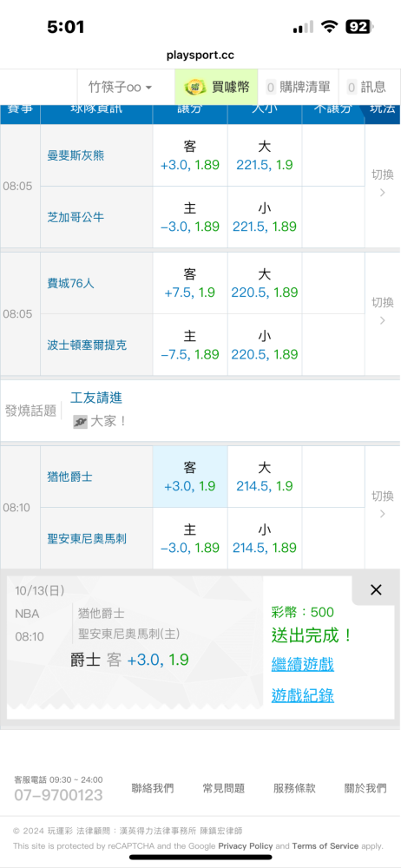The image size is (401, 868).
Task: Select 客 +3.0 spread for 曼斐斯灰熊
Action: point(190,155)
